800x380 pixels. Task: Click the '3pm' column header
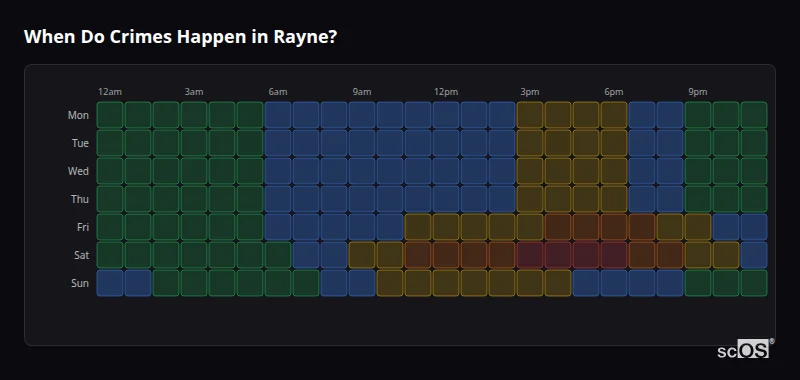tap(530, 92)
